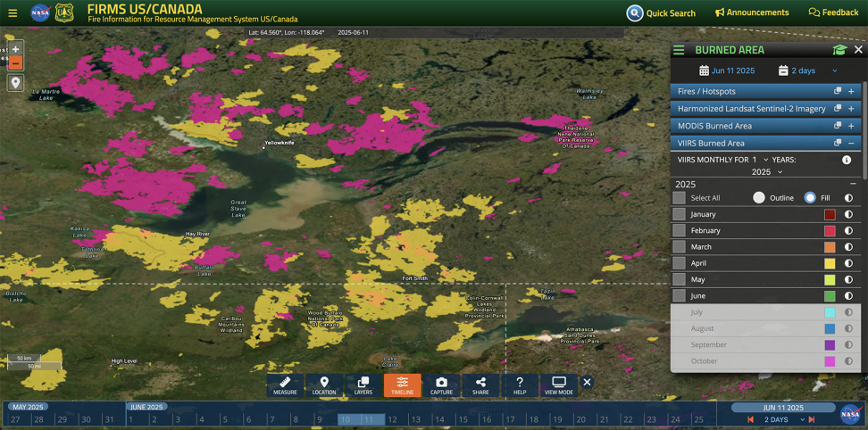This screenshot has height=430, width=868.
Task: Open Feedback link
Action: pos(834,12)
